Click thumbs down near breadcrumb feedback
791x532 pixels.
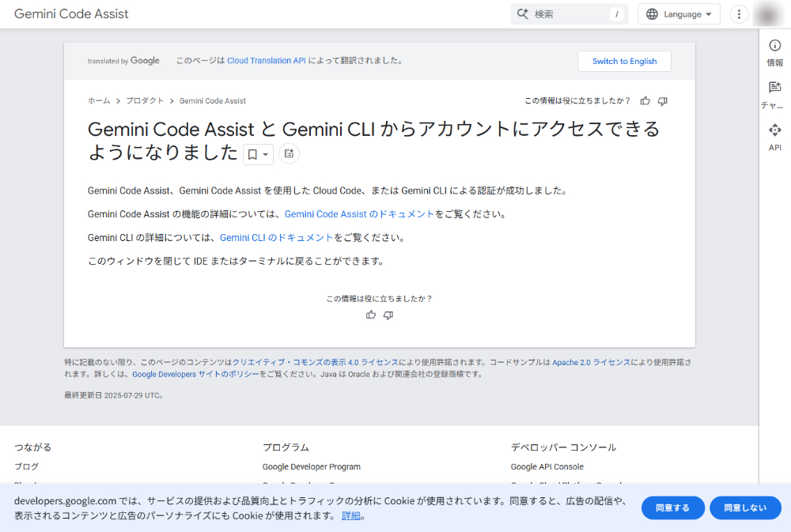pyautogui.click(x=663, y=101)
